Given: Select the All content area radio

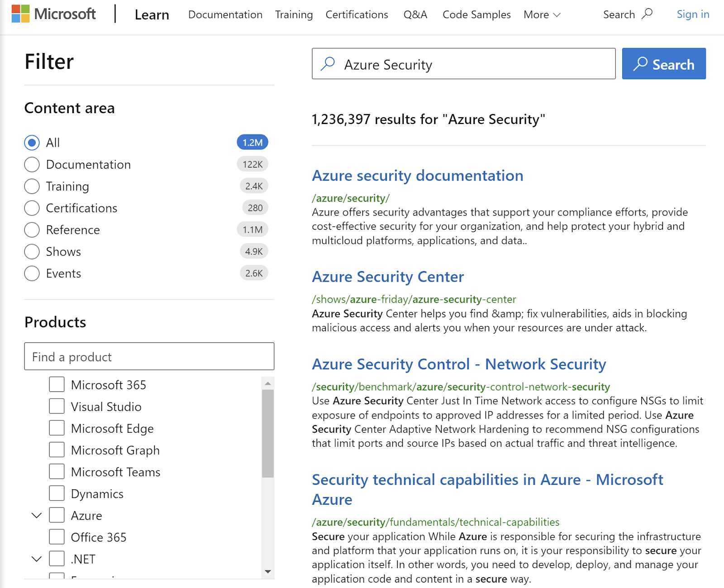Looking at the screenshot, I should (32, 143).
